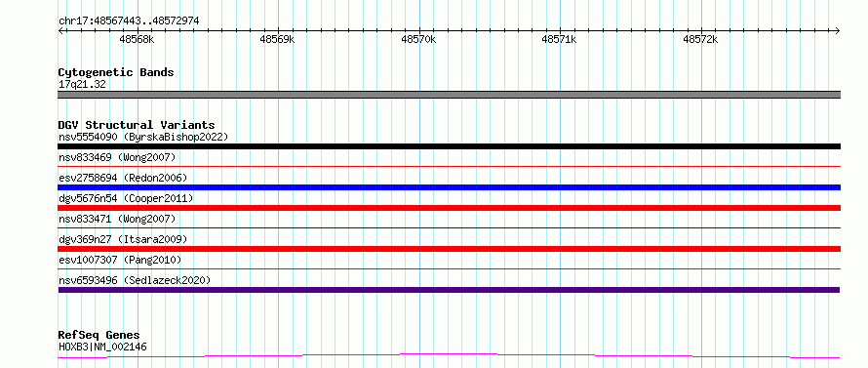Open the HOXB3|NM_002146 gene label
The height and width of the screenshot is (368, 868).
[x=102, y=348]
